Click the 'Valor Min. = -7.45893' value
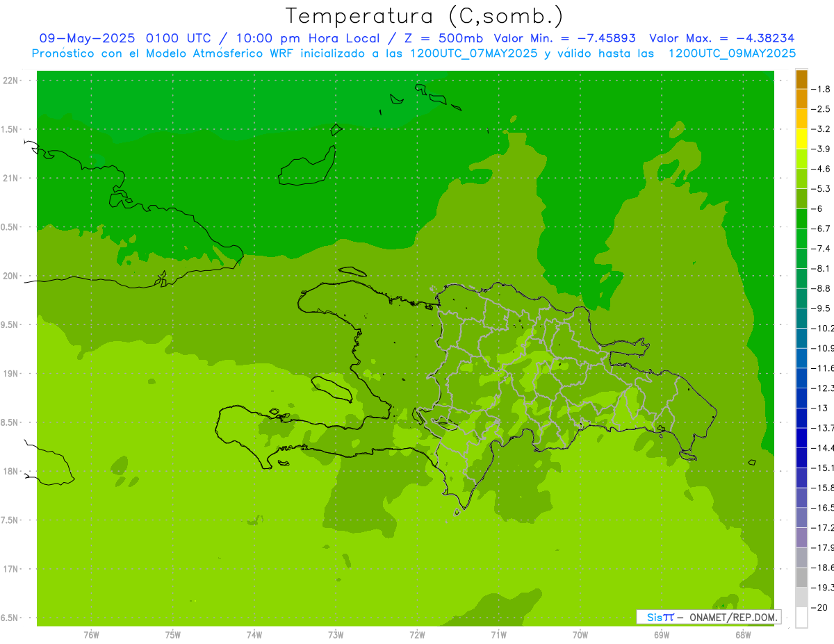The height and width of the screenshot is (644, 834). pos(565,38)
